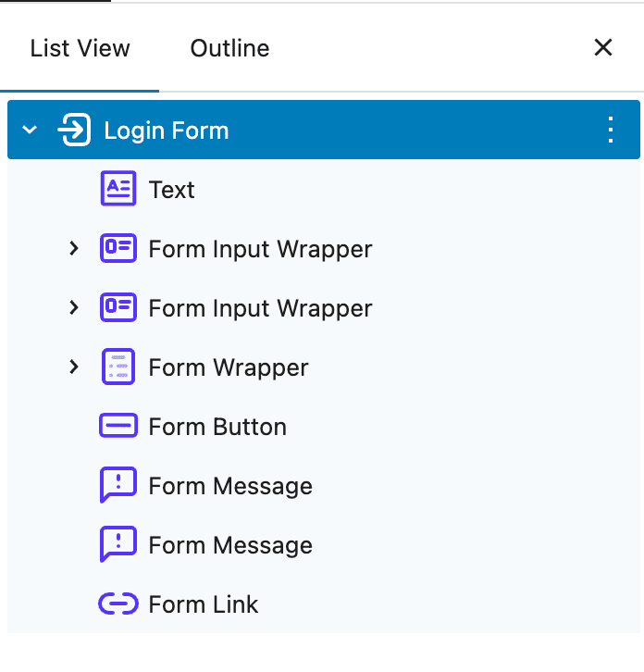Expand the first Form Input Wrapper

(74, 249)
